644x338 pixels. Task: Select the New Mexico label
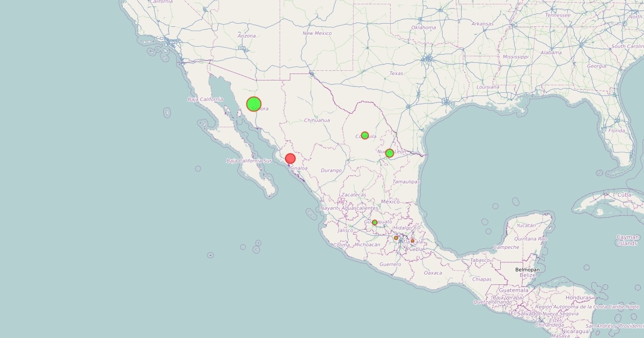(317, 33)
